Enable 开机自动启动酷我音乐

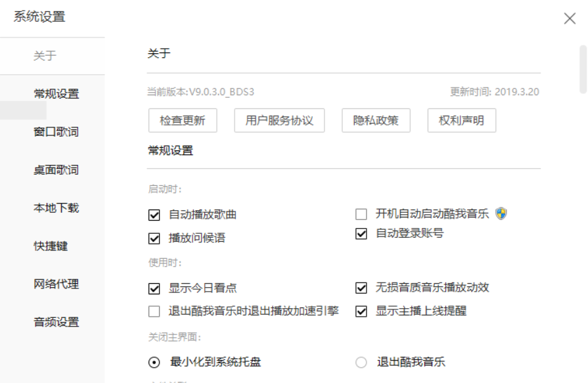tap(361, 214)
